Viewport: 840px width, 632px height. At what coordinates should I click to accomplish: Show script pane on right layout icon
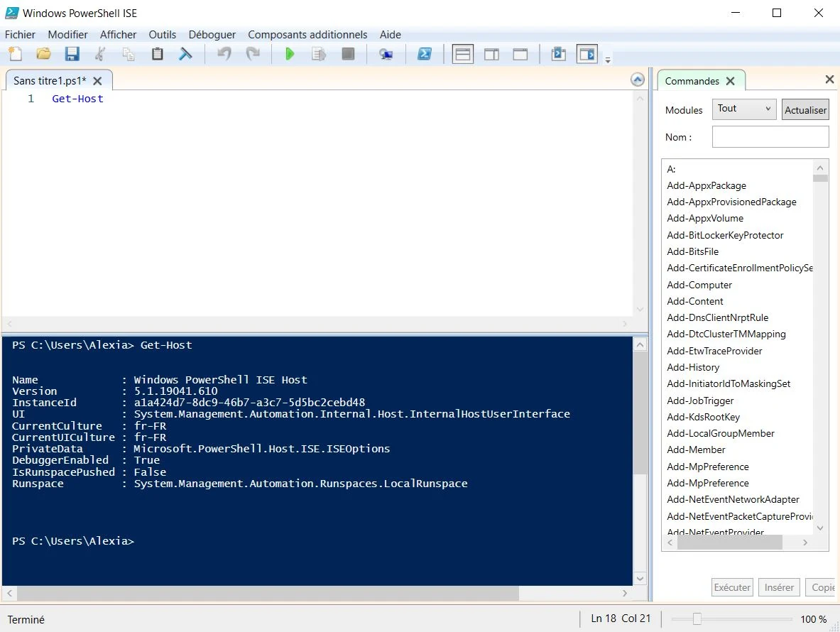(491, 54)
